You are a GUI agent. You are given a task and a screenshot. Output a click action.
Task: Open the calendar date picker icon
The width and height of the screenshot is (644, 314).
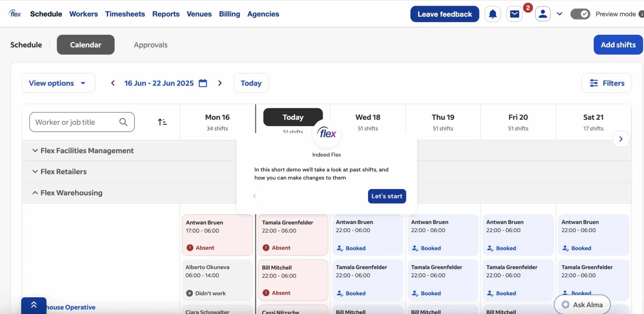click(x=203, y=83)
